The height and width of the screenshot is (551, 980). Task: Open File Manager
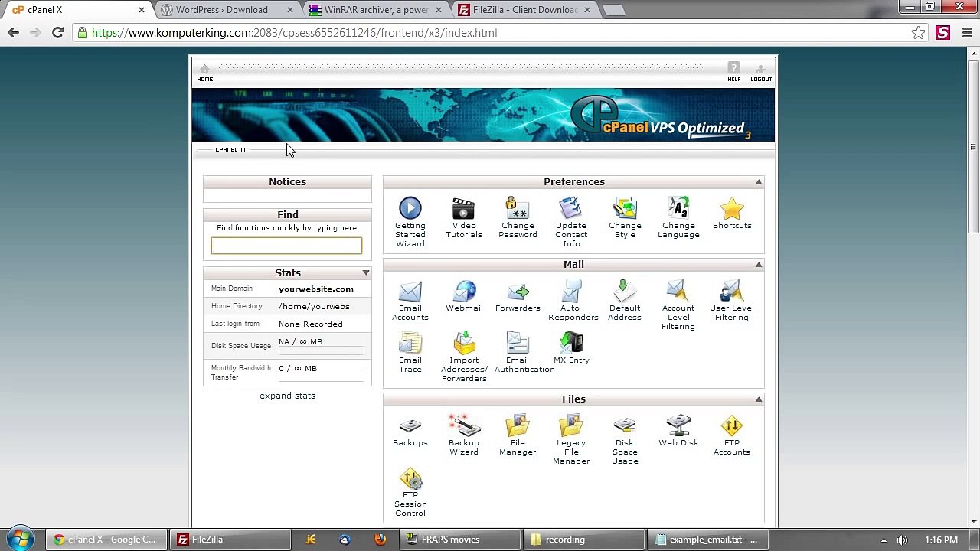pyautogui.click(x=518, y=435)
